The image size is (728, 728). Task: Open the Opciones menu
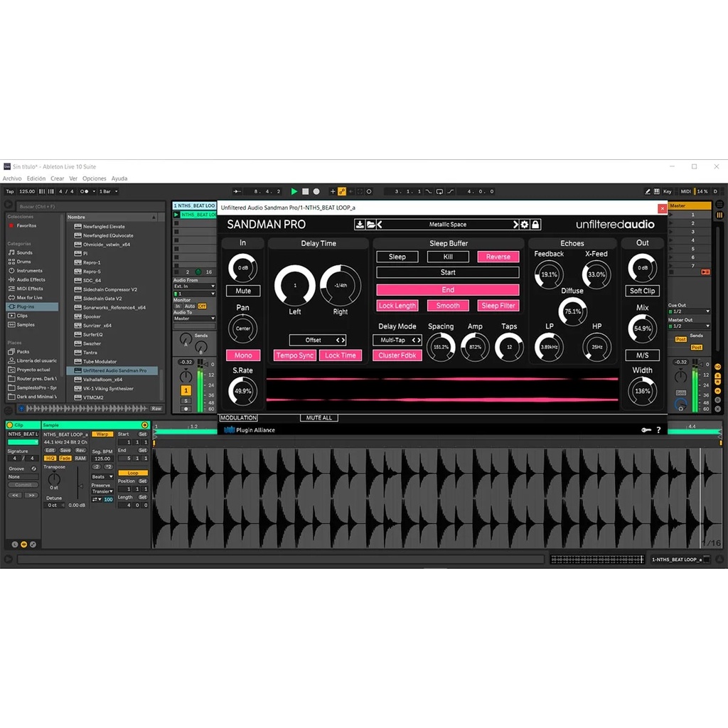coord(95,178)
